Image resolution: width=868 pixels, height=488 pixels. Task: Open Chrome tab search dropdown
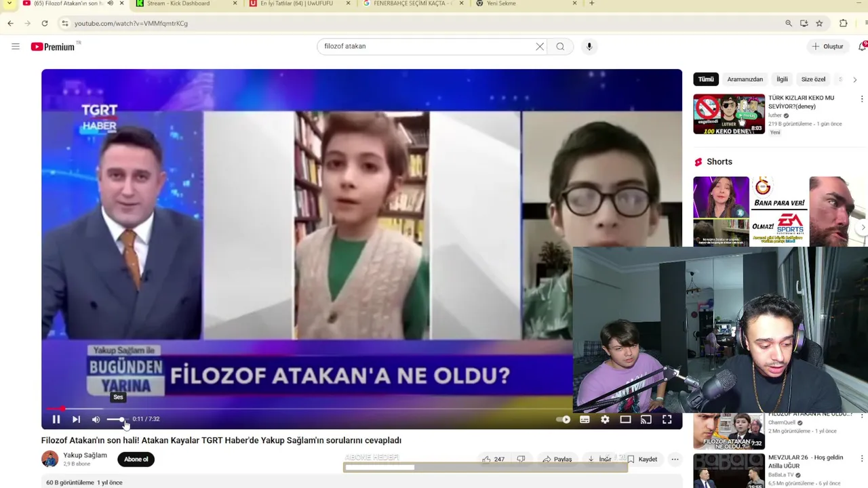[x=9, y=3]
